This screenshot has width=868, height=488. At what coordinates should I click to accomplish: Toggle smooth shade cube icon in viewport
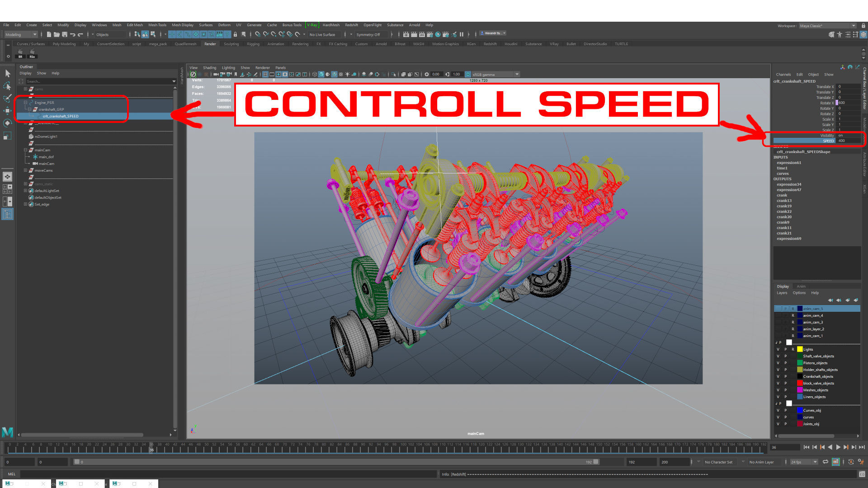[x=321, y=75]
